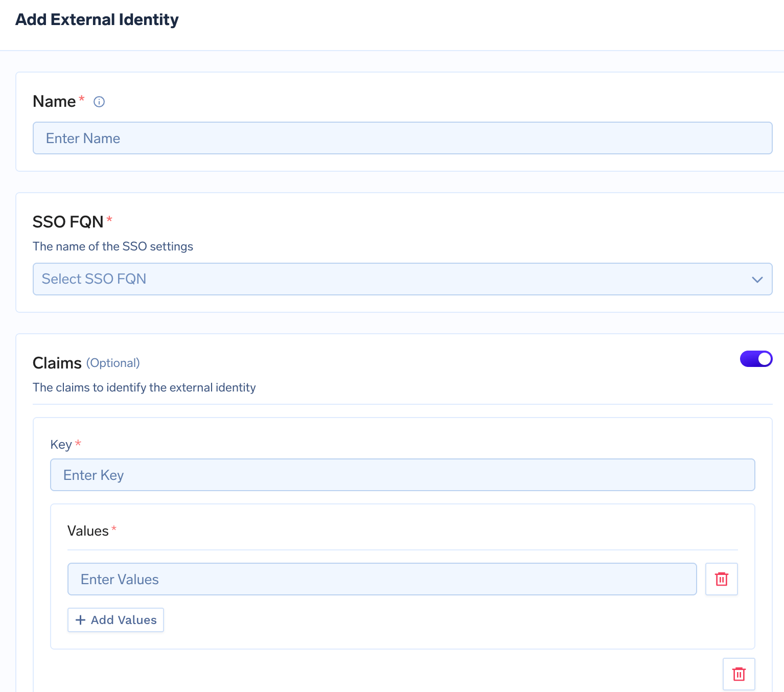This screenshot has width=784, height=692.
Task: Click the Add Values button
Action: point(116,620)
